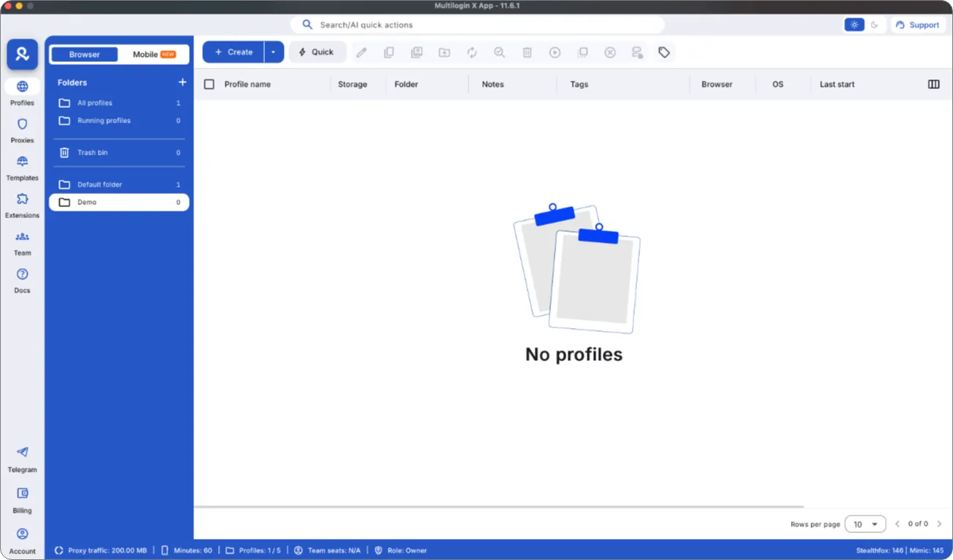Click the refresh sync toolbar icon
953x560 pixels.
(472, 52)
